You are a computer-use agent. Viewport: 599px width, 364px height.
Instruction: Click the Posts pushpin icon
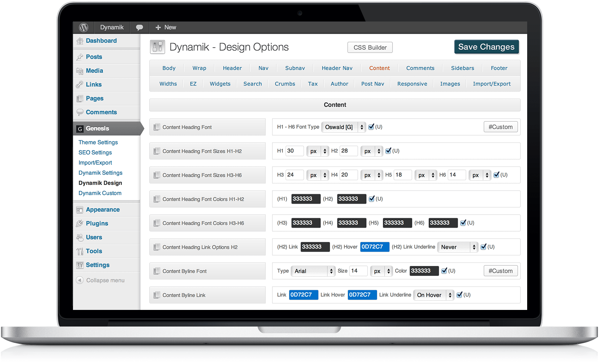point(80,57)
